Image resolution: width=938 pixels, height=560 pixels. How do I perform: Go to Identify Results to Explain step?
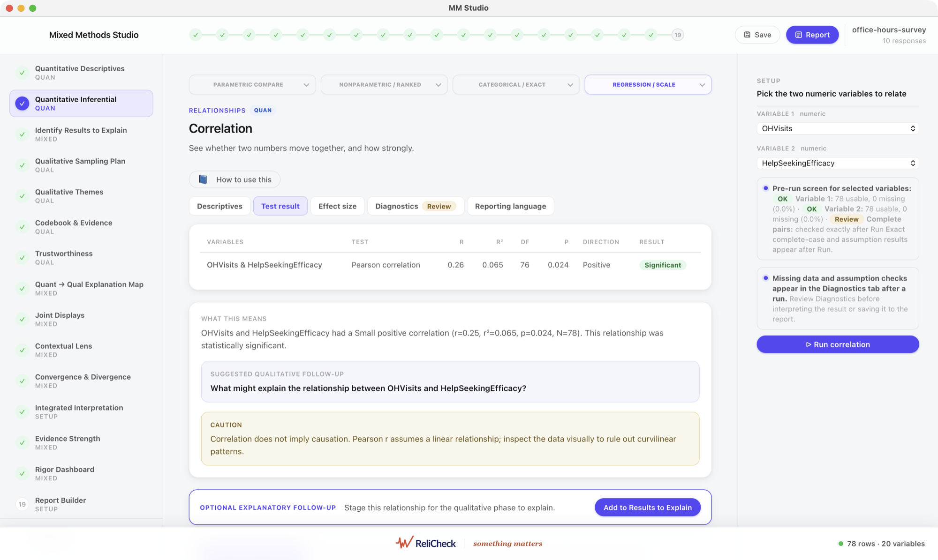click(x=81, y=134)
